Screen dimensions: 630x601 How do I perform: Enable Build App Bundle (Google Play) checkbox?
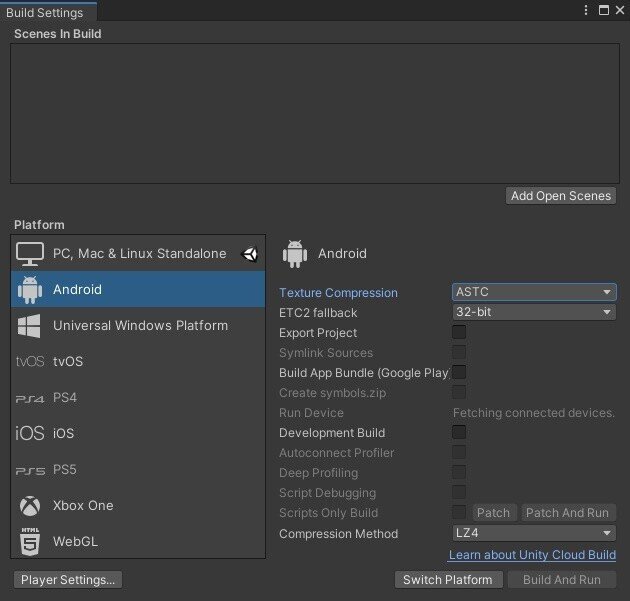[459, 372]
